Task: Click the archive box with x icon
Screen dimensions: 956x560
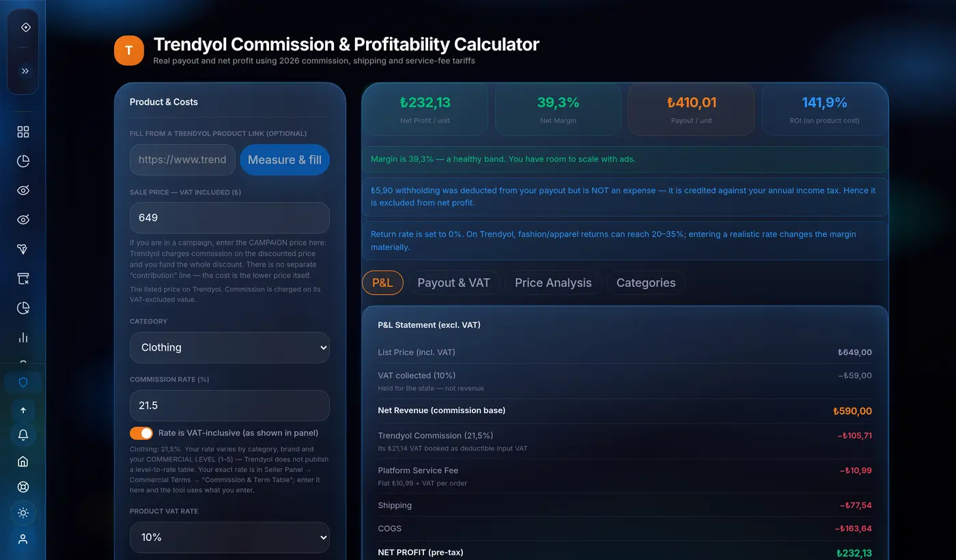Action: (x=23, y=279)
